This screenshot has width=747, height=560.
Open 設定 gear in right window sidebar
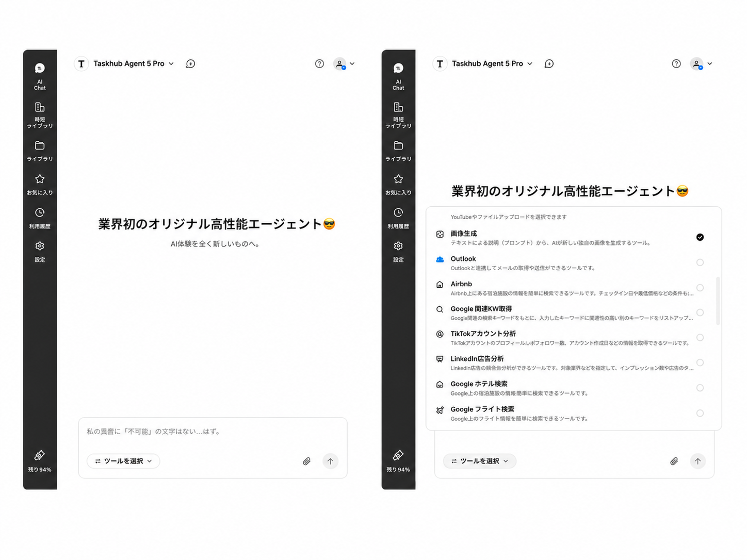click(x=398, y=252)
